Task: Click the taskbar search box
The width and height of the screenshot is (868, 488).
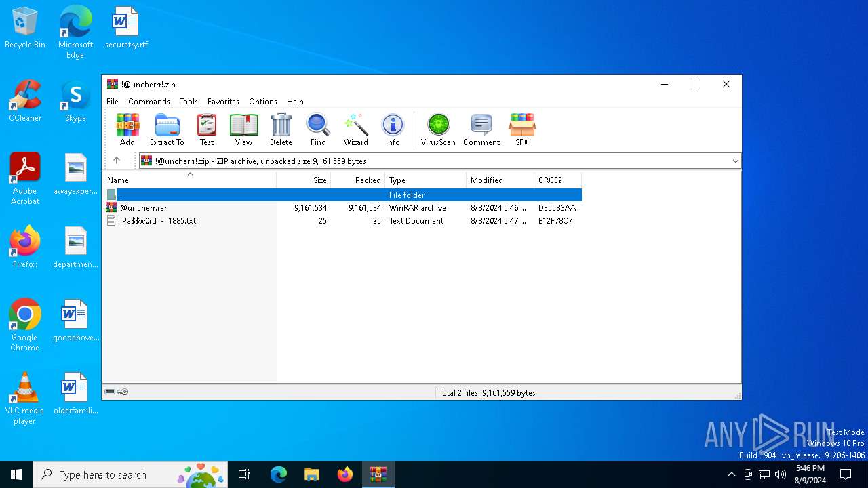Action: 130,474
